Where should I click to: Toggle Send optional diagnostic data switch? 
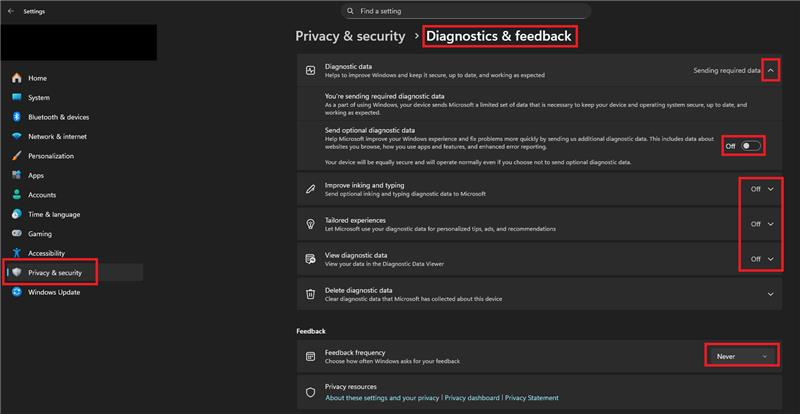pyautogui.click(x=751, y=146)
